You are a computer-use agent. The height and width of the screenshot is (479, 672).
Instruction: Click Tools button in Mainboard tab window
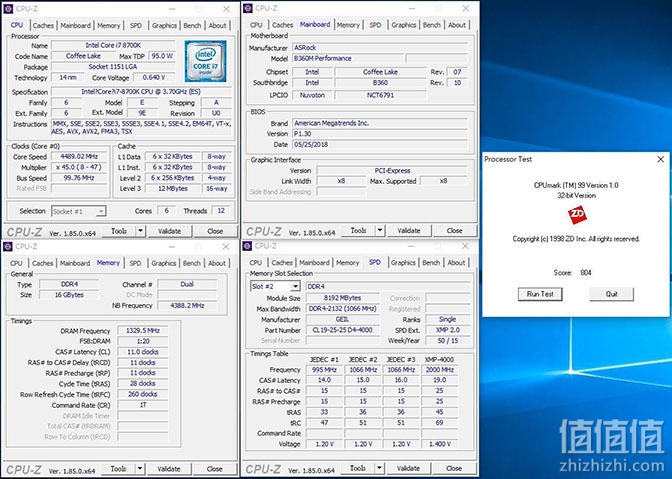(x=358, y=231)
